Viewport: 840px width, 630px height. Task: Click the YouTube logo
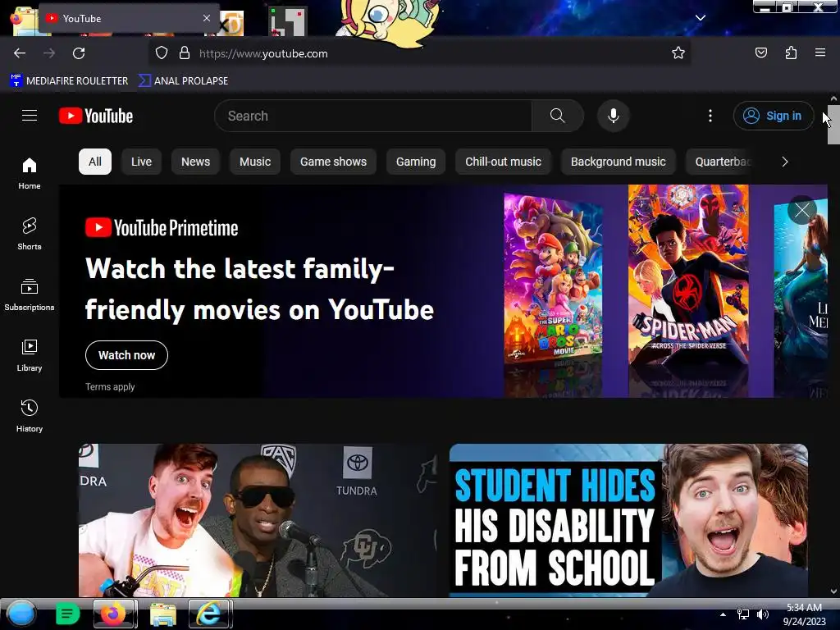pos(96,116)
